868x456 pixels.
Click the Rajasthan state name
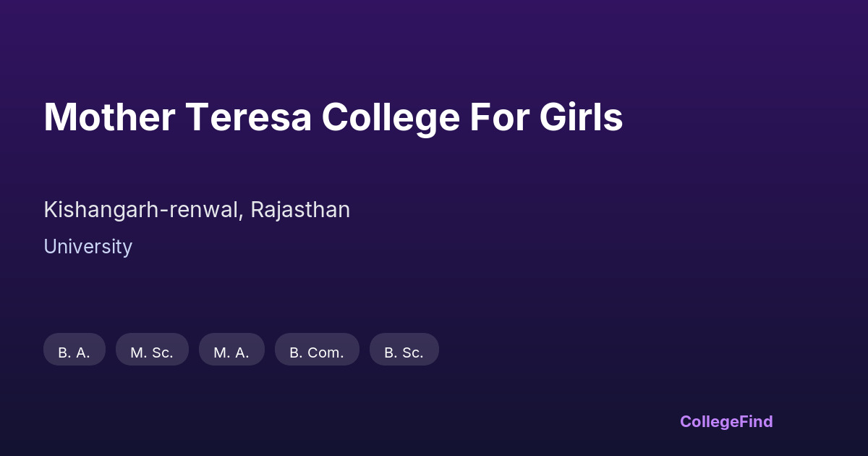(x=300, y=210)
